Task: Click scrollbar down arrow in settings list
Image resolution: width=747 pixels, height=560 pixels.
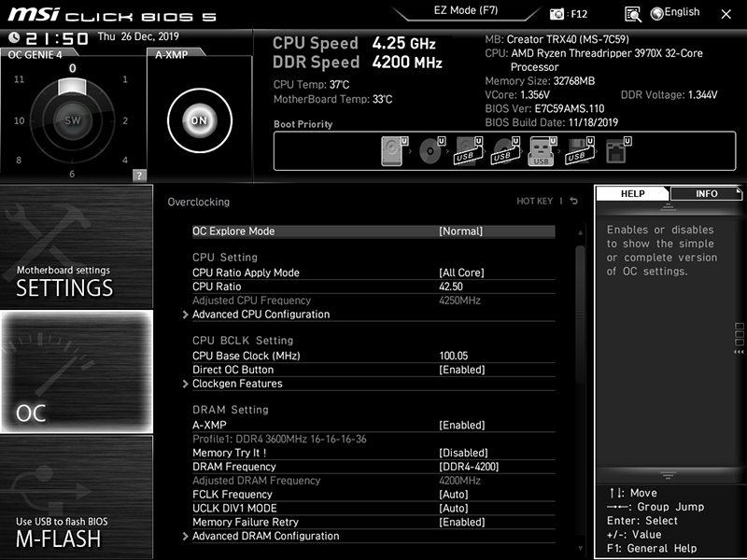Action: pos(580,549)
